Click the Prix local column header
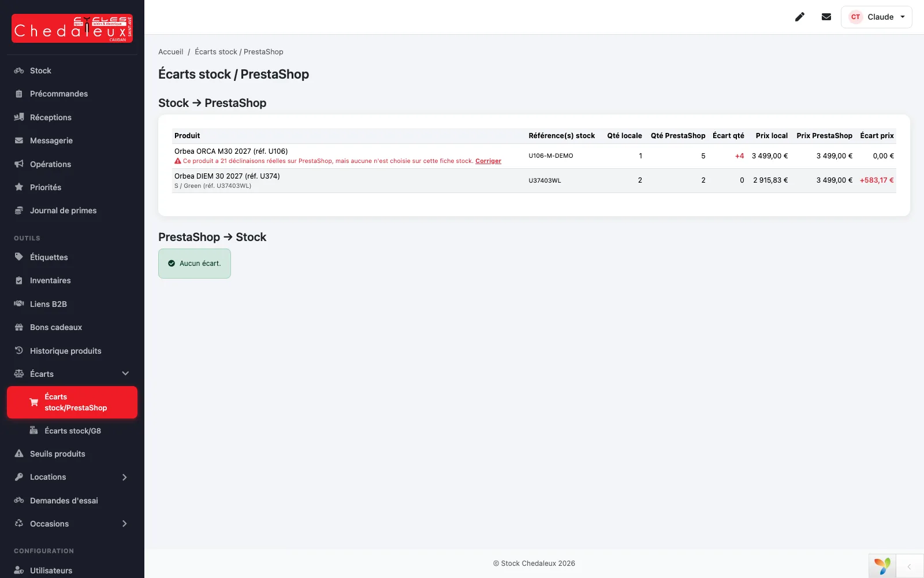924x578 pixels. pos(772,136)
